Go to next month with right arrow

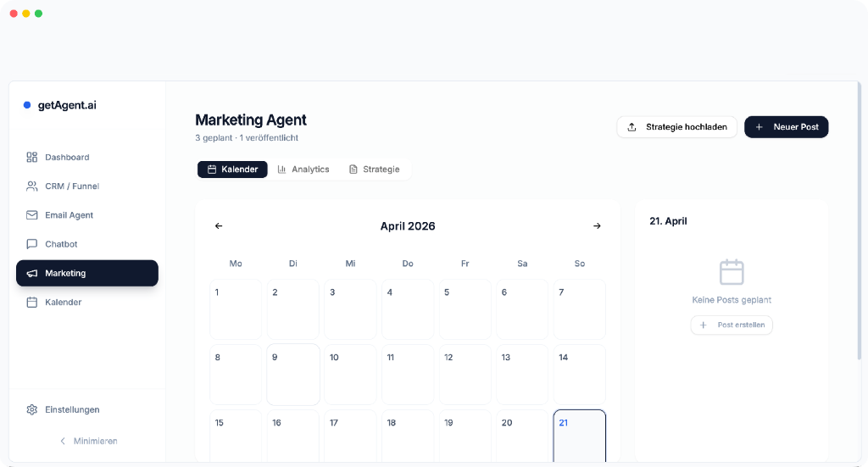pos(597,225)
